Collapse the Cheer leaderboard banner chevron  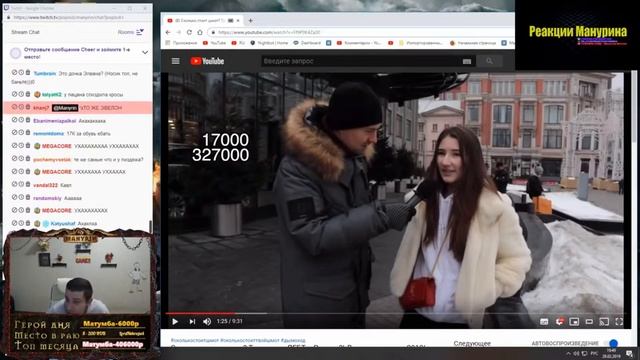pyautogui.click(x=145, y=53)
